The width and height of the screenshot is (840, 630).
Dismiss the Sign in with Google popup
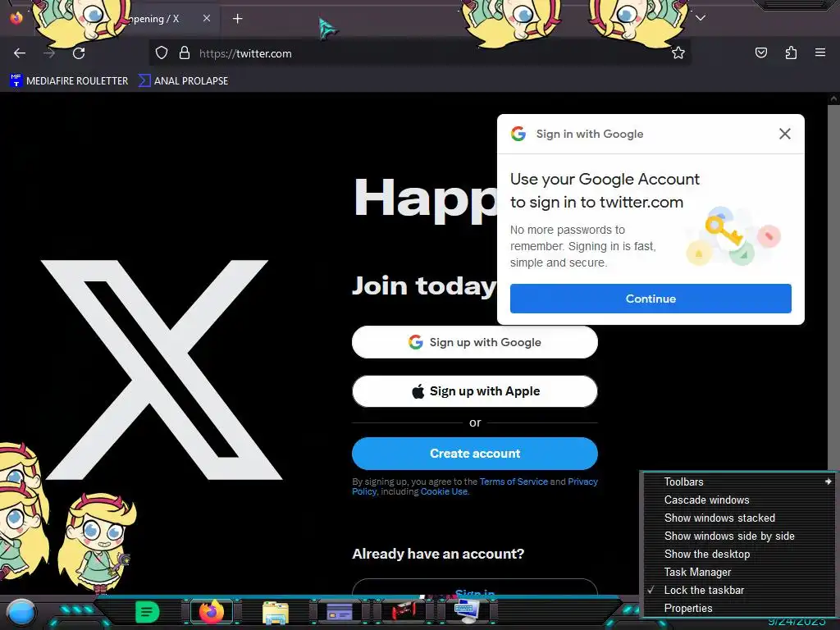pos(785,134)
